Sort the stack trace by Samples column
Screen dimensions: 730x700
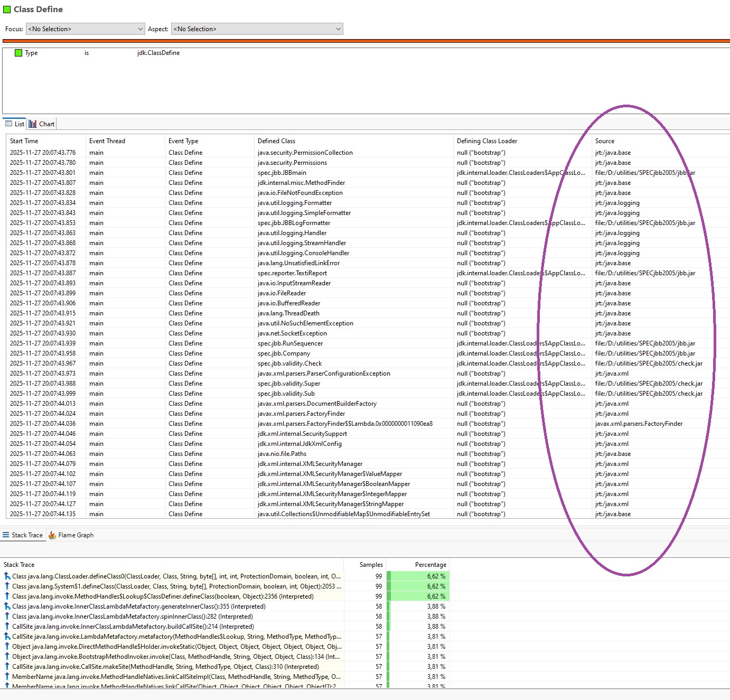coord(371,565)
